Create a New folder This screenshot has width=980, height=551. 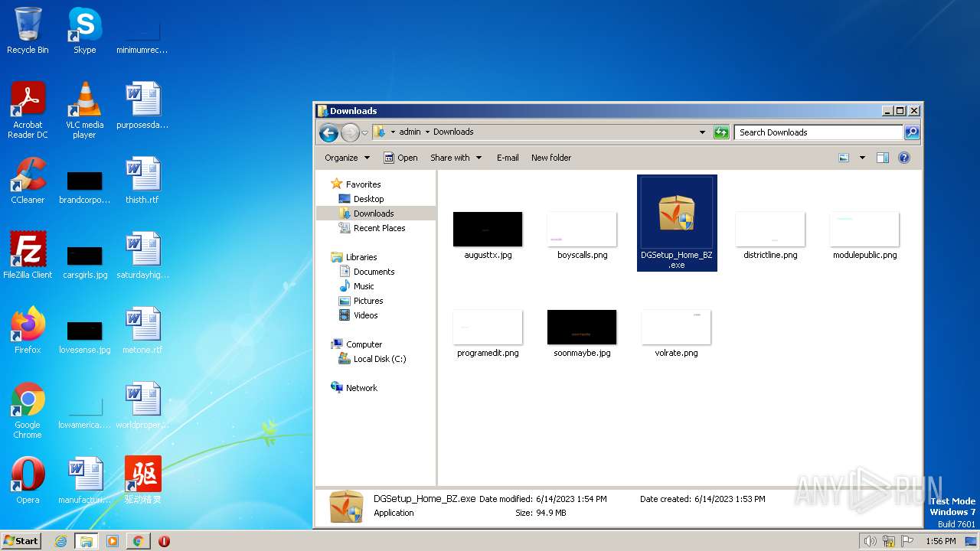point(551,158)
